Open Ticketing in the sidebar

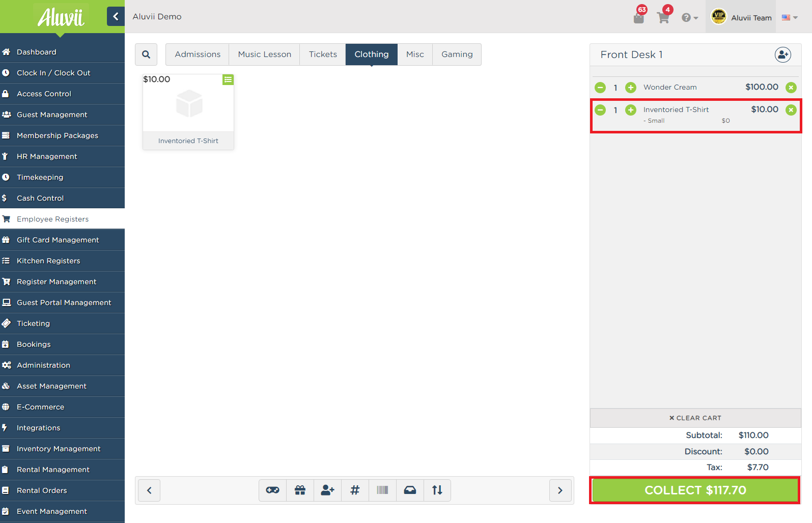click(62, 323)
